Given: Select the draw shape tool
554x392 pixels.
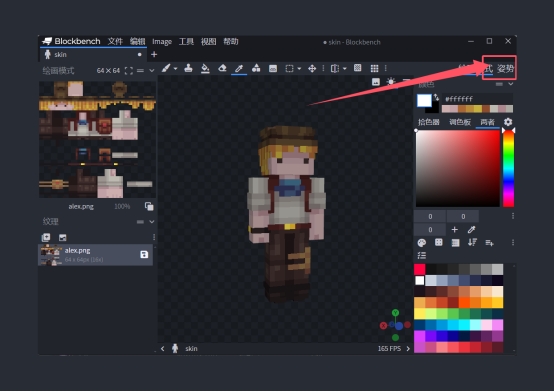Looking at the screenshot, I should pyautogui.click(x=256, y=68).
